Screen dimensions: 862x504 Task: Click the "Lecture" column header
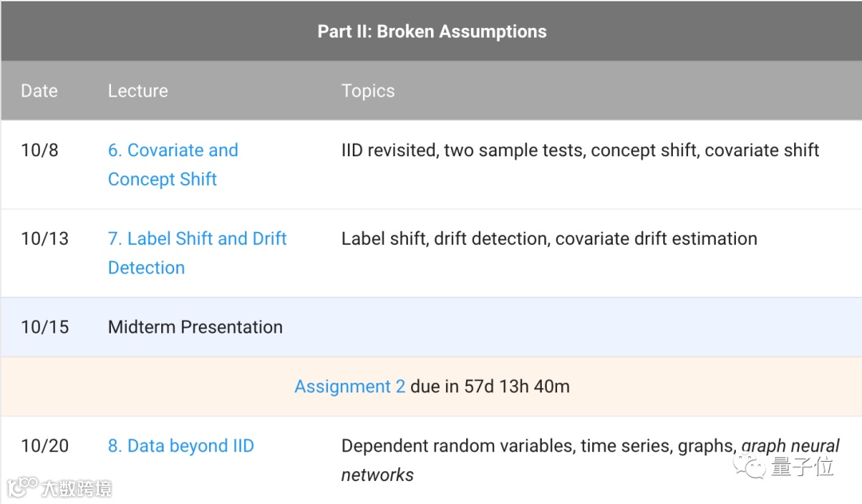[x=137, y=91]
